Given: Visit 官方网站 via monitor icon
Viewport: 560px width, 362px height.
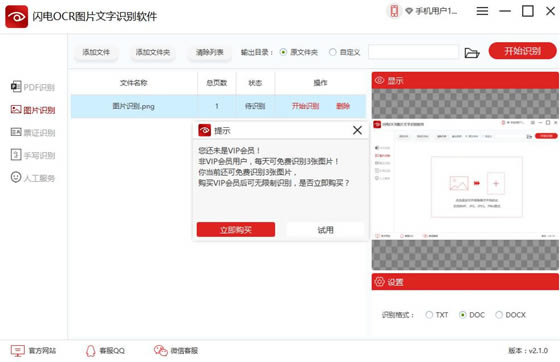Looking at the screenshot, I should pos(18,351).
